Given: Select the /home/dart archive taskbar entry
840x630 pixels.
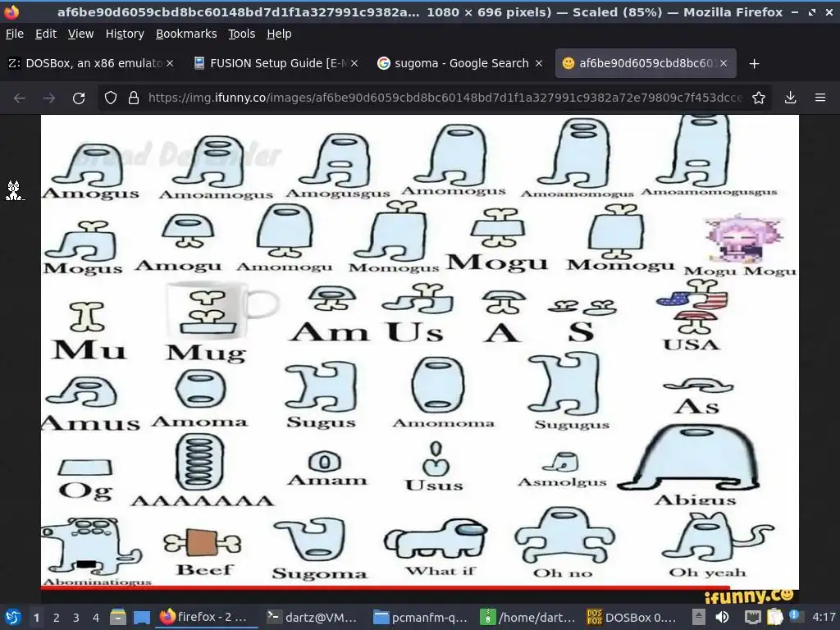Looking at the screenshot, I should click(527, 617).
